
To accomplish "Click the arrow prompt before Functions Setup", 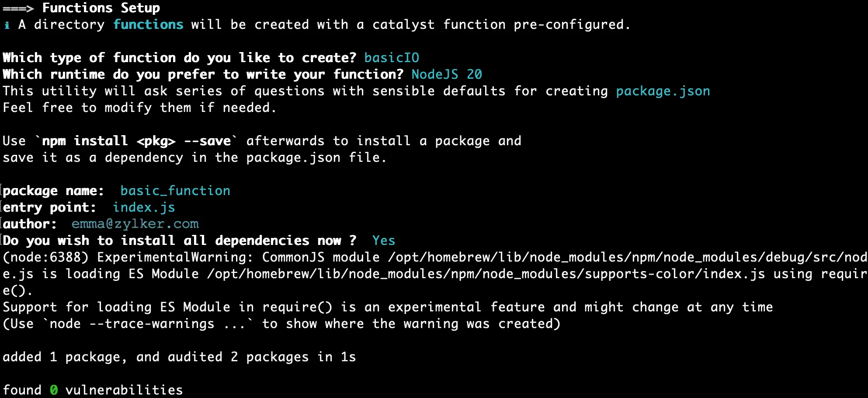I will [x=18, y=8].
